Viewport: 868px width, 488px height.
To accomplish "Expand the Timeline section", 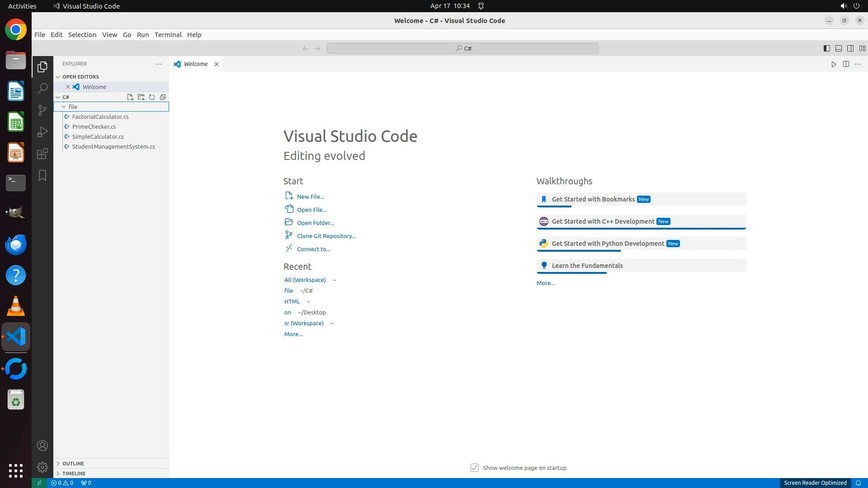I will (74, 474).
